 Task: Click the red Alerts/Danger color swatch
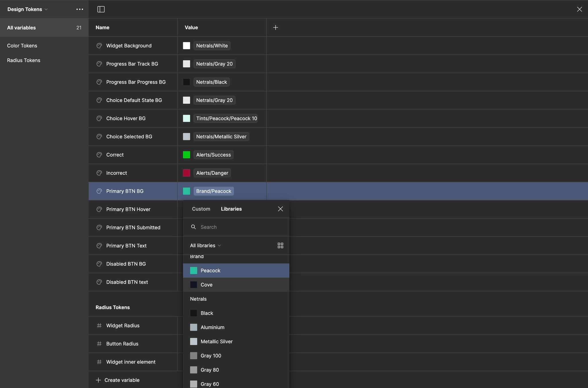pos(187,173)
